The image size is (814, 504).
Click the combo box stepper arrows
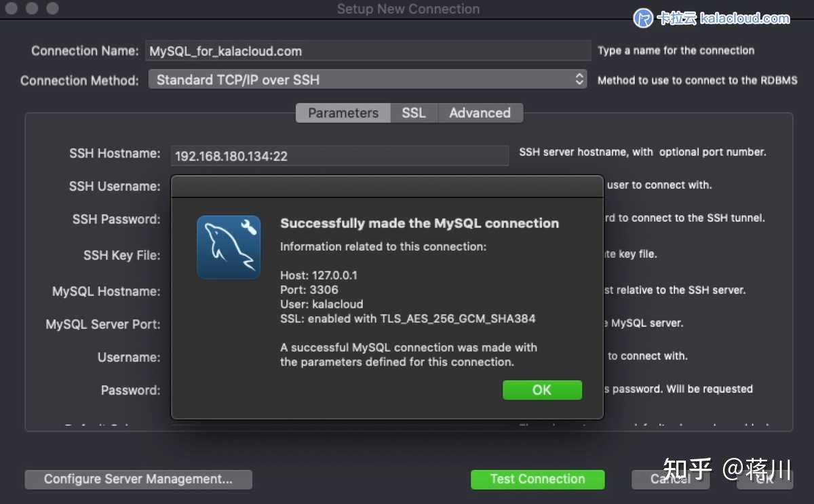(579, 79)
